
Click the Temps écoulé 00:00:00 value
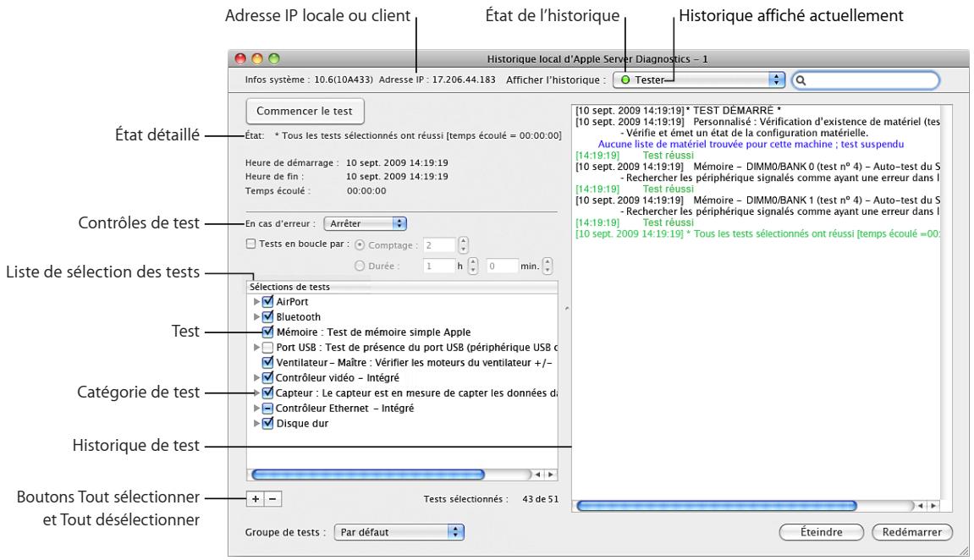[x=366, y=190]
